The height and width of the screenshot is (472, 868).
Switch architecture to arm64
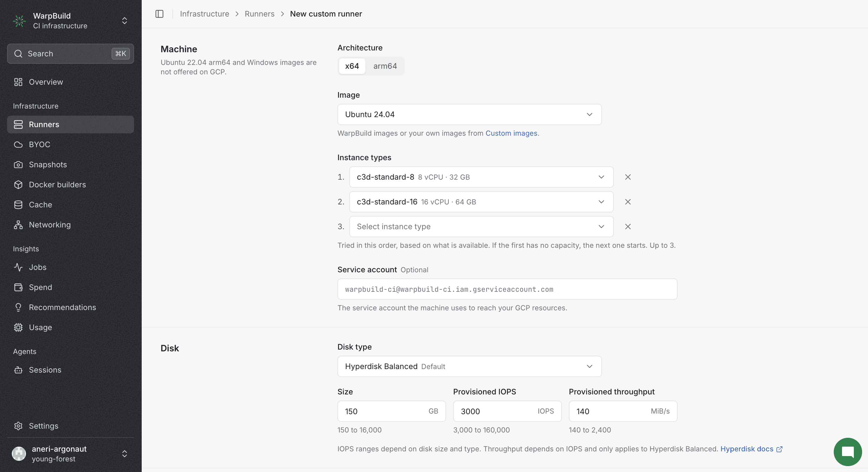pyautogui.click(x=385, y=66)
